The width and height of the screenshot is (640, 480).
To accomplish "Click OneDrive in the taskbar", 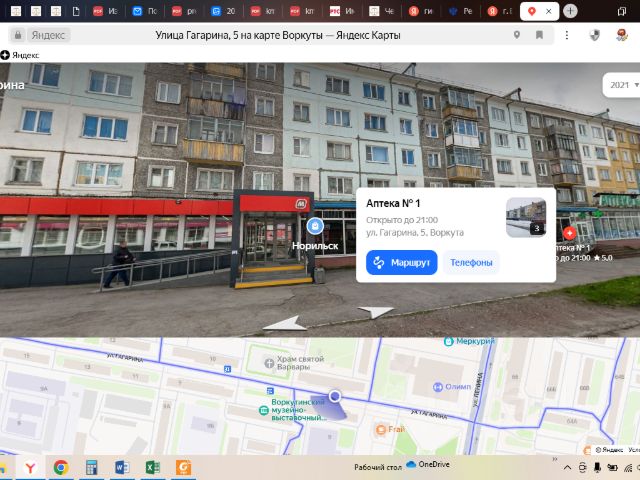I will 428,464.
